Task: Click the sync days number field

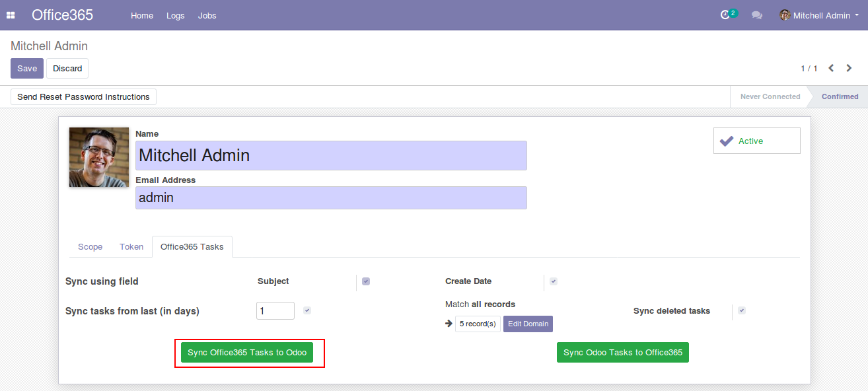Action: point(275,310)
